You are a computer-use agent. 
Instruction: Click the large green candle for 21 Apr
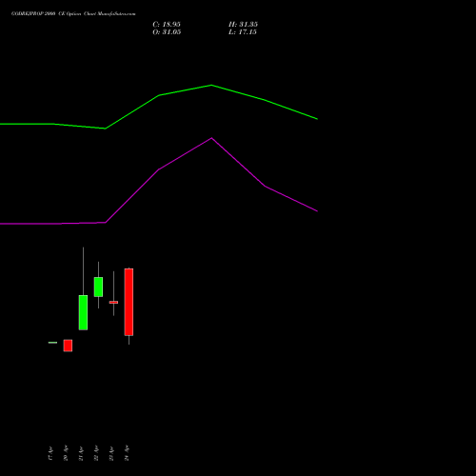(83, 312)
